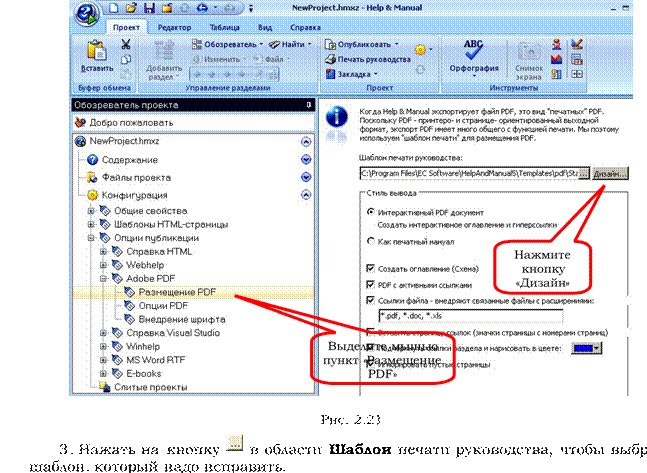Click the red and blue chart icon in Инструменты

[x=557, y=59]
